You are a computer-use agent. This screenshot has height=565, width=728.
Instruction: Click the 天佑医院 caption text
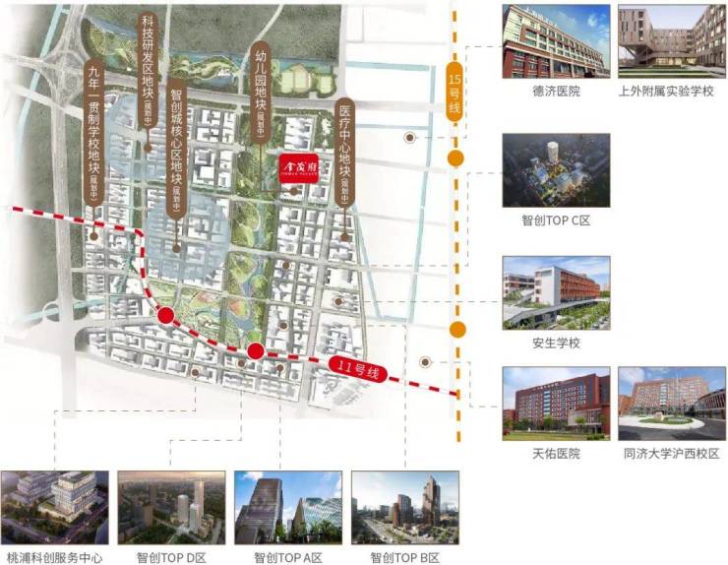click(556, 454)
